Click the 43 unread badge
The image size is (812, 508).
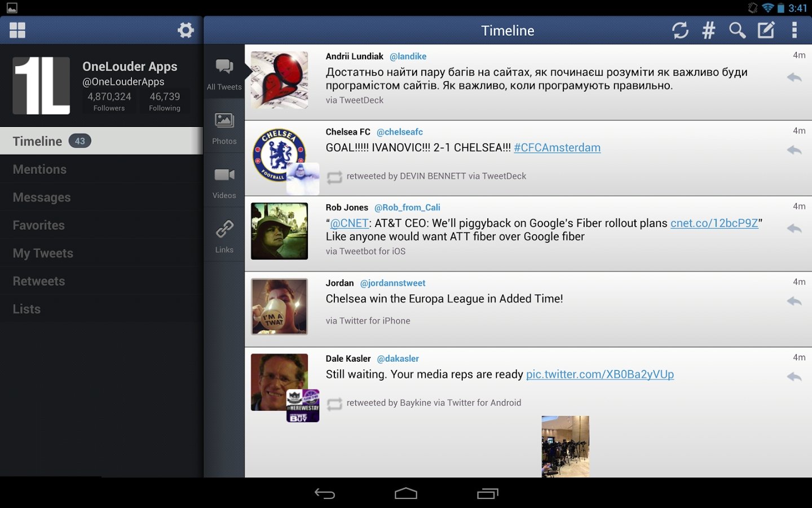(80, 141)
